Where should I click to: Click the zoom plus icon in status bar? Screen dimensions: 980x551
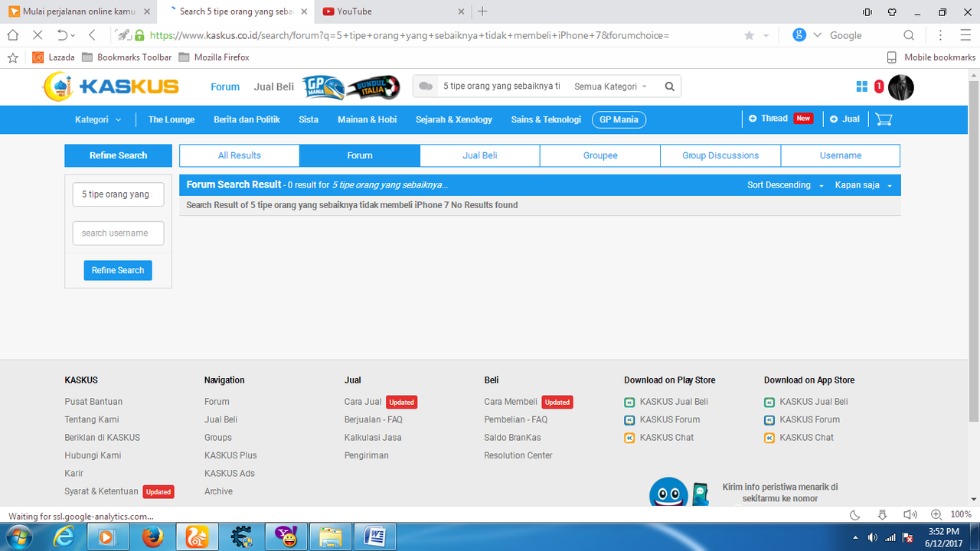[x=936, y=515]
